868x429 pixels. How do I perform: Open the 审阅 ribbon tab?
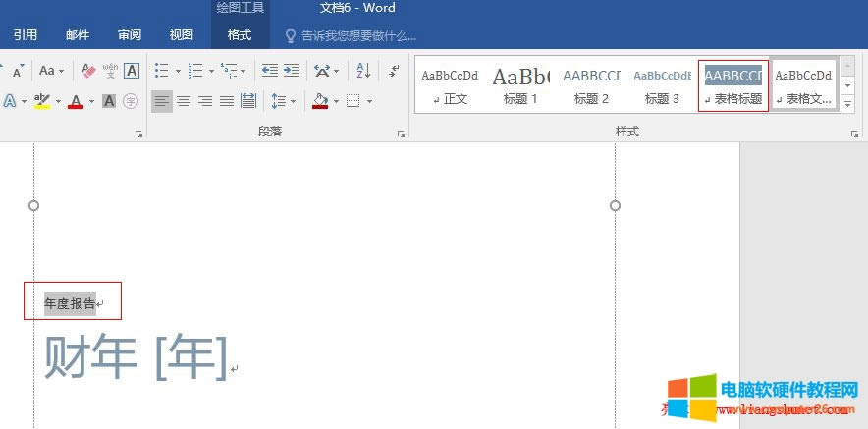[129, 35]
